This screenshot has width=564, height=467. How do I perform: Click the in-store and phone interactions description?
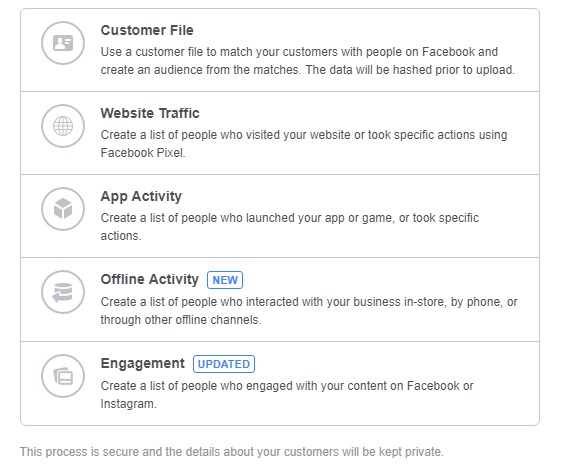pos(309,310)
